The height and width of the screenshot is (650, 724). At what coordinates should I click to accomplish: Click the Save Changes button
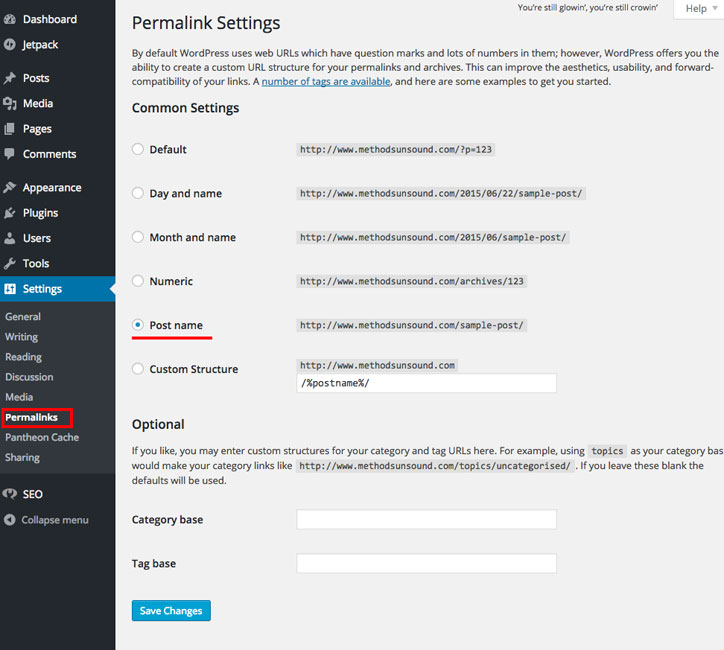[171, 611]
